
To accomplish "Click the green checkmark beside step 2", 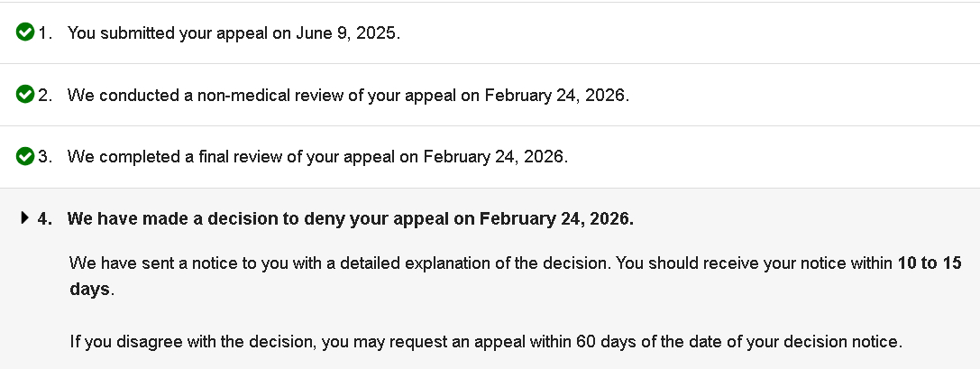I will pyautogui.click(x=24, y=95).
